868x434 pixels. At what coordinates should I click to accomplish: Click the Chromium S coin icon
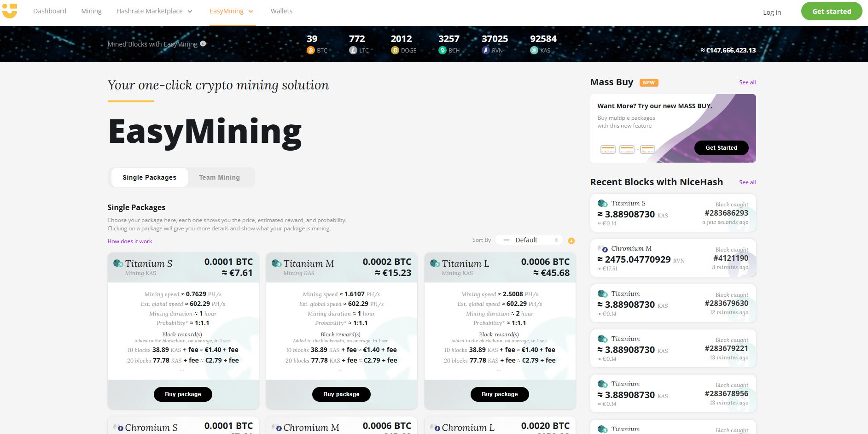[x=120, y=428]
